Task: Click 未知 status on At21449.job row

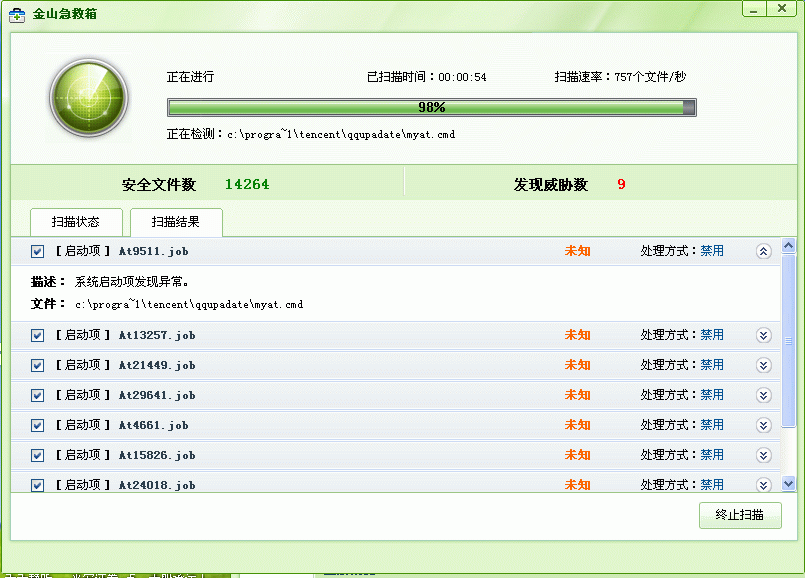Action: point(578,365)
